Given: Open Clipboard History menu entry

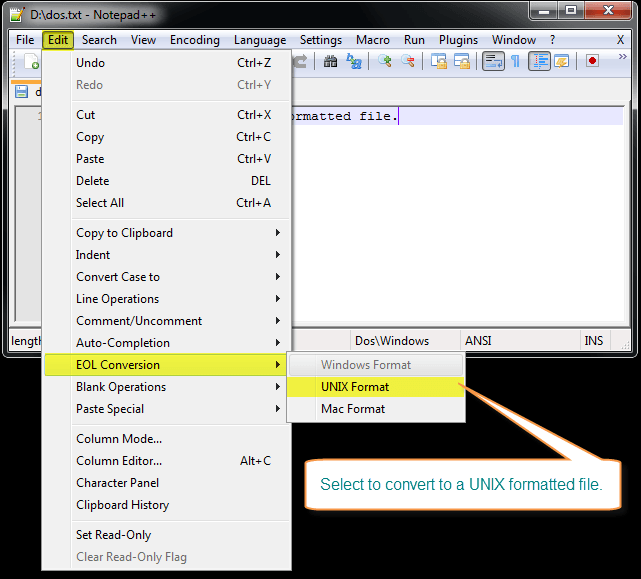Looking at the screenshot, I should click(x=168, y=505).
